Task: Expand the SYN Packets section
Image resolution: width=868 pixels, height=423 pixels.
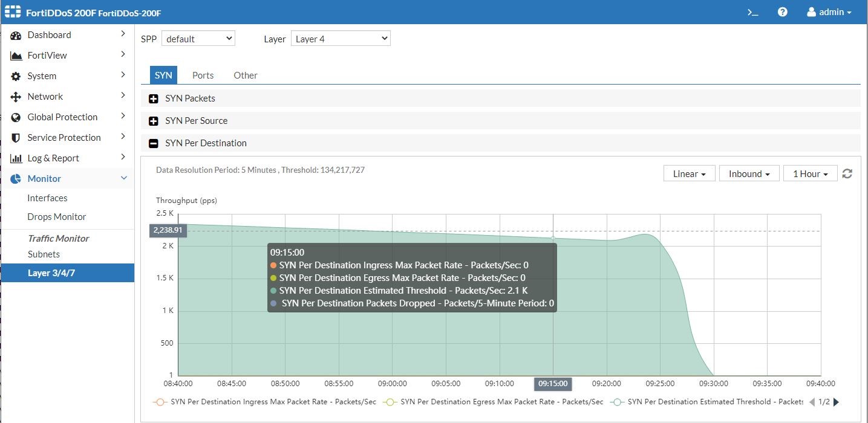Action: tap(153, 98)
